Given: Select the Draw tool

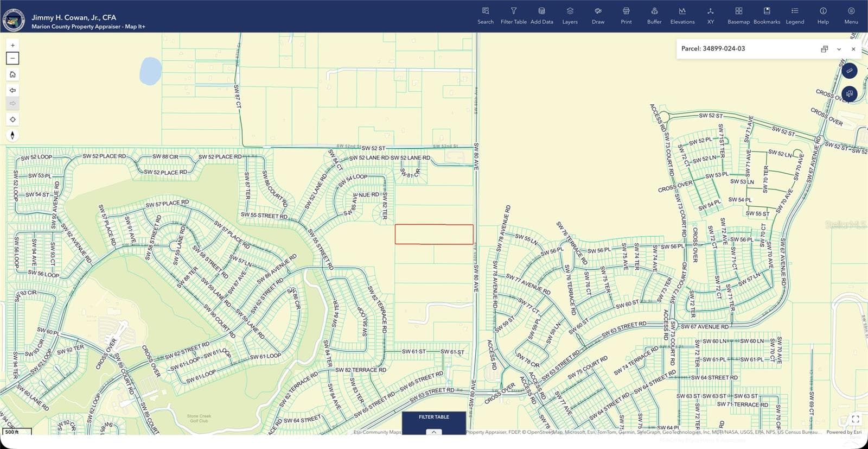Looking at the screenshot, I should (x=598, y=16).
